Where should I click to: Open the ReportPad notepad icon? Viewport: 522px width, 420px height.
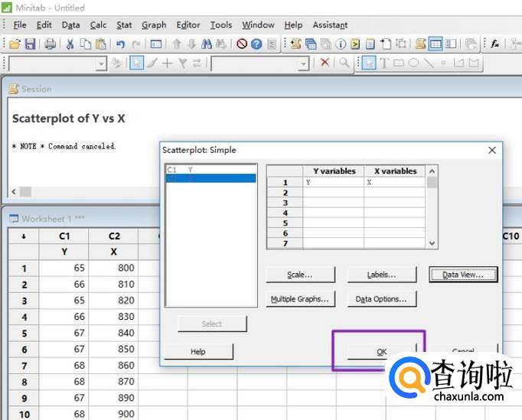coord(370,44)
